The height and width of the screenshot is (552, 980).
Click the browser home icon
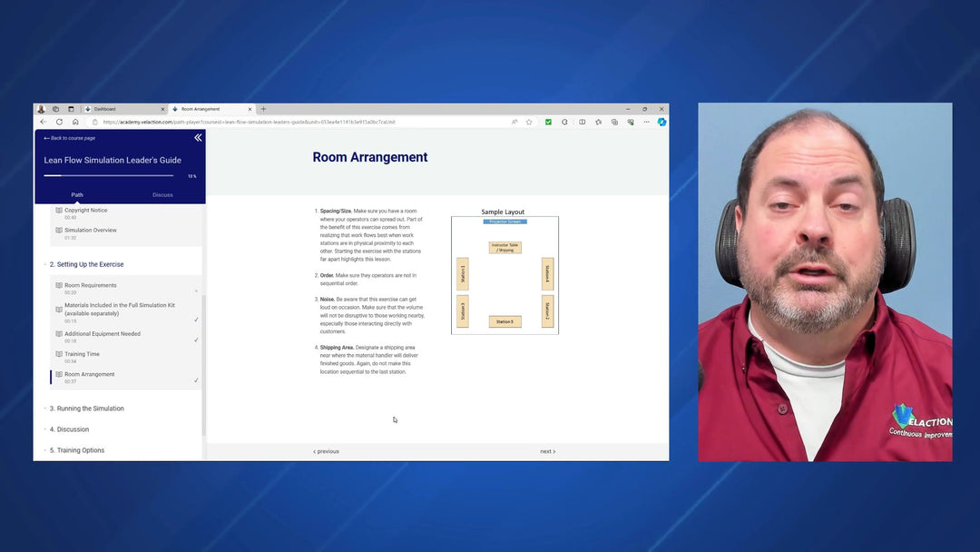tap(75, 122)
